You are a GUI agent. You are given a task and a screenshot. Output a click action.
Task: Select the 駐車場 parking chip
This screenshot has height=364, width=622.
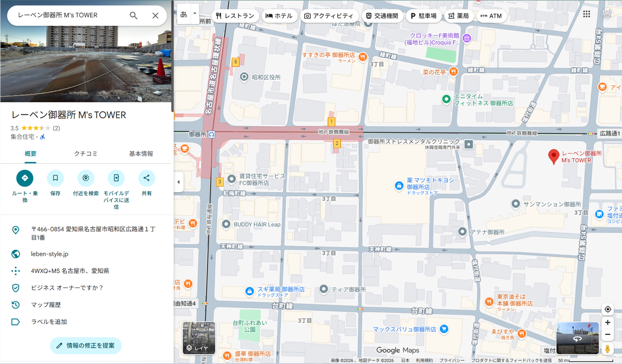(424, 16)
